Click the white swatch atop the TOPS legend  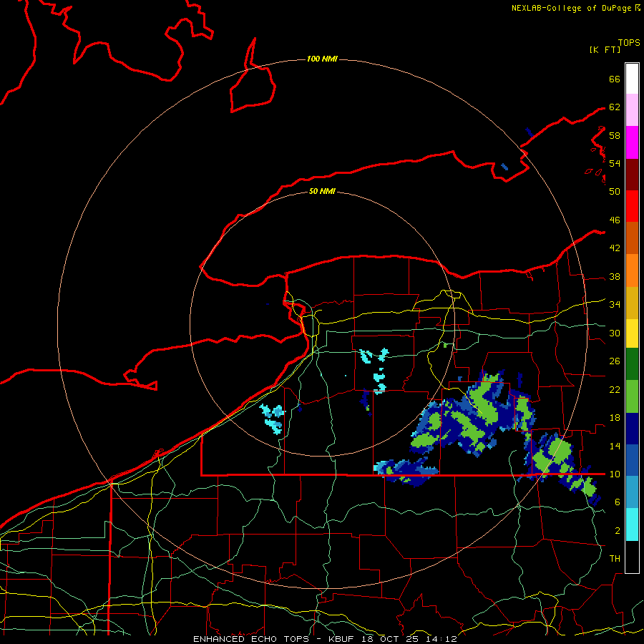point(632,79)
